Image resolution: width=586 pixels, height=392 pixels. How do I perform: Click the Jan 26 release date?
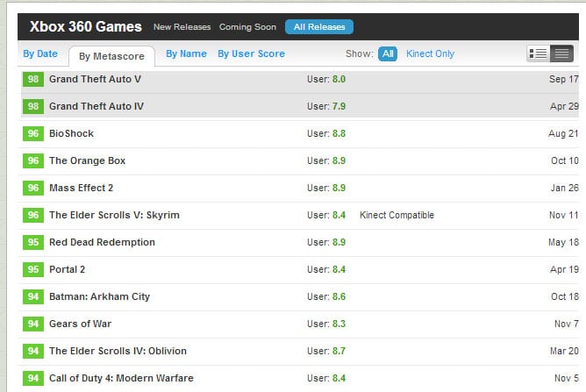564,188
